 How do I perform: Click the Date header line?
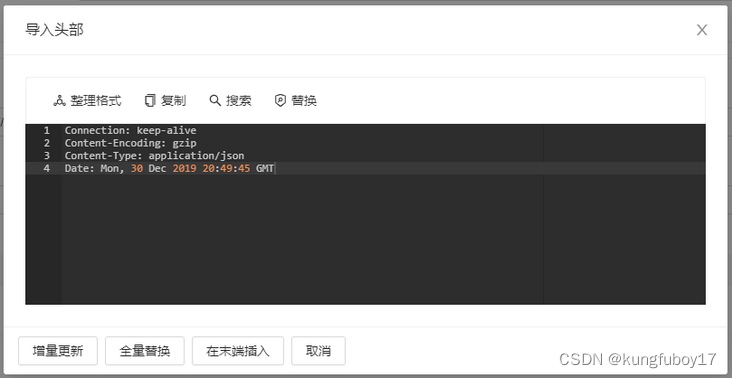tap(169, 168)
